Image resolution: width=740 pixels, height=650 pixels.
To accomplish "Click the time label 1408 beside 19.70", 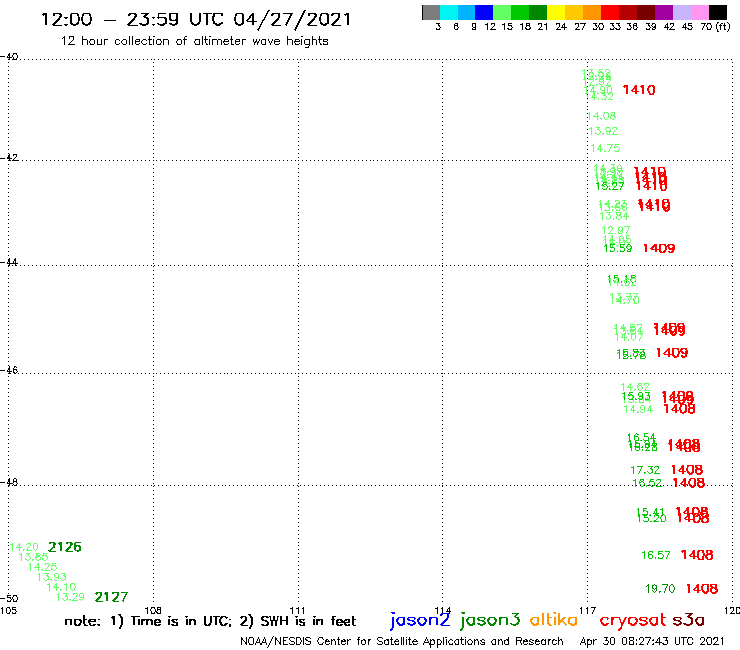I will 702,589.
